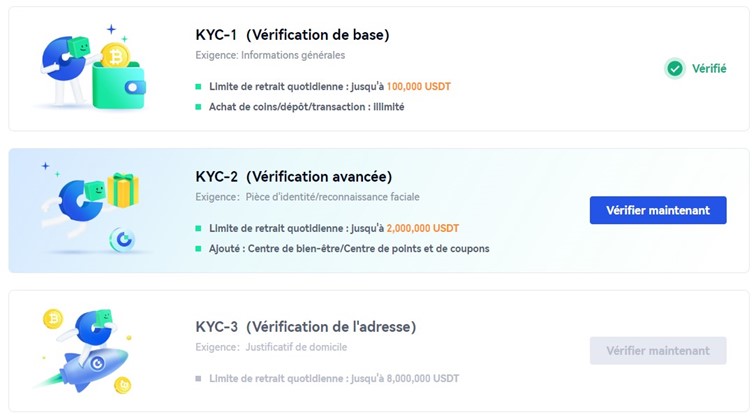Click the 8,000,000 USDT limit line
Screen dimensions: 756x417
334,379
